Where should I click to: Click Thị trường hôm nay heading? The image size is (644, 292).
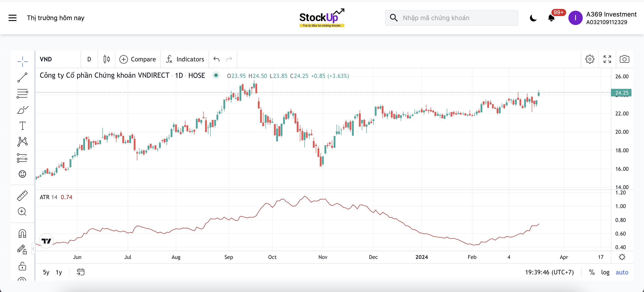55,18
